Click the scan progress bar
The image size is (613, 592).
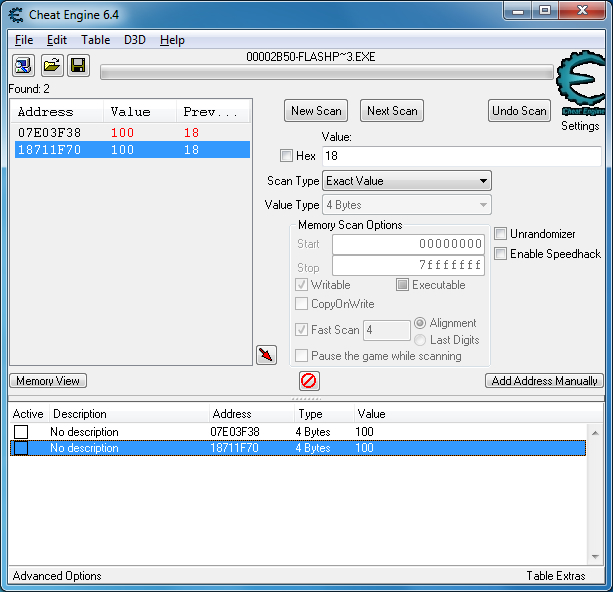(x=327, y=73)
